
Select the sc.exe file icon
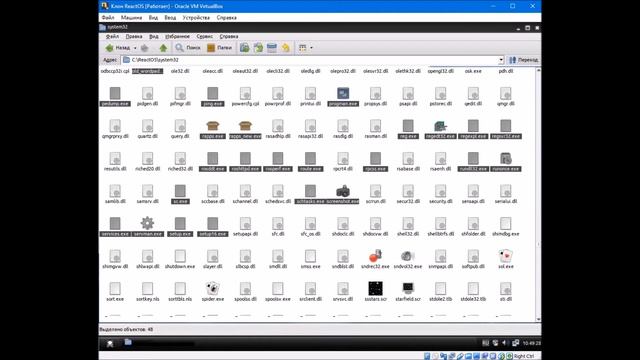(180, 191)
